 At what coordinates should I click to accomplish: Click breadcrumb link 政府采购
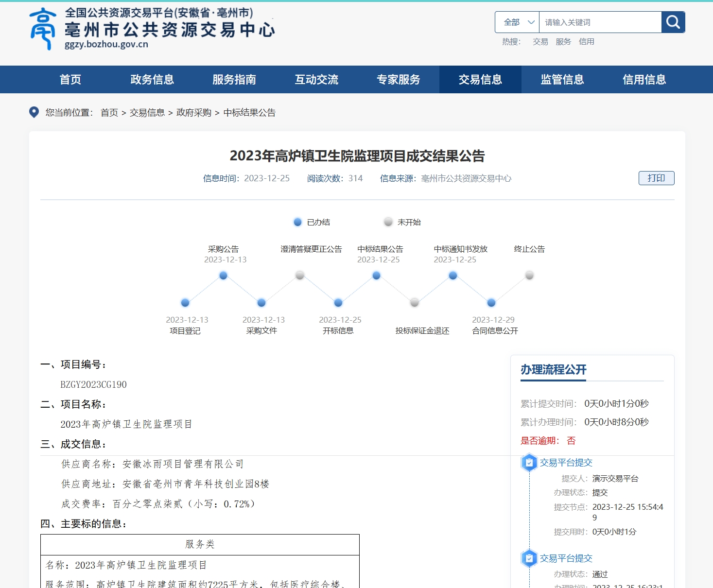194,113
